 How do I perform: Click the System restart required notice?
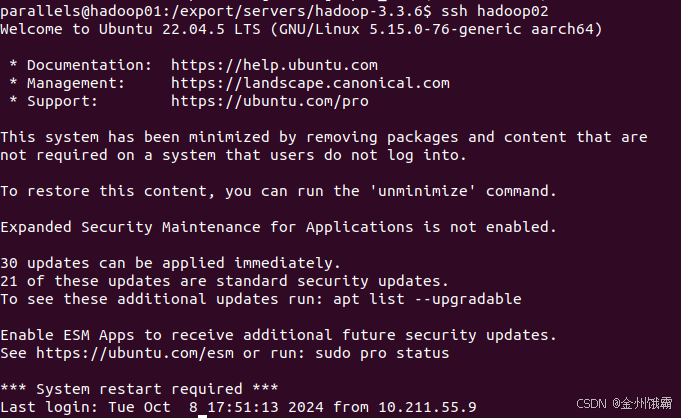tap(139, 389)
